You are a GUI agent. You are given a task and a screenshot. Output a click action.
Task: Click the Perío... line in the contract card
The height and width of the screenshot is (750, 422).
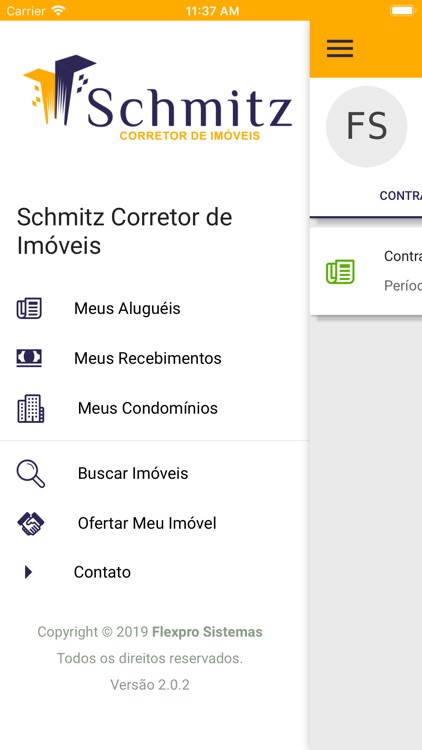(403, 286)
